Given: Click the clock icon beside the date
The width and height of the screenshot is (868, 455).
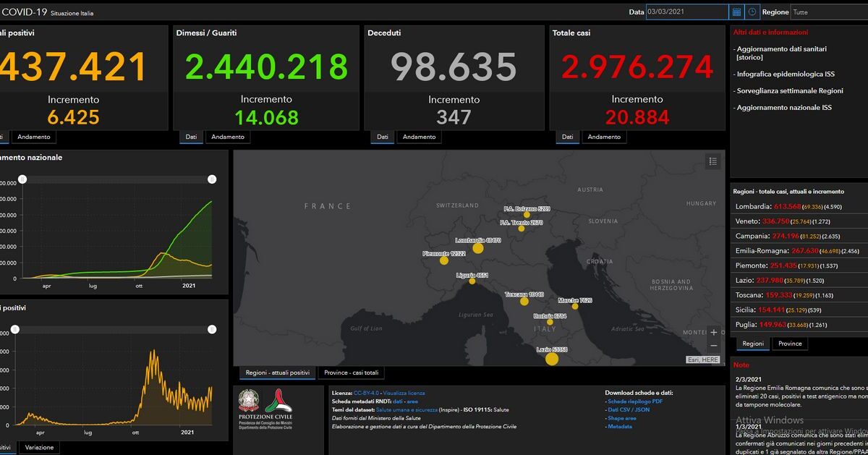Looking at the screenshot, I should click(x=752, y=12).
